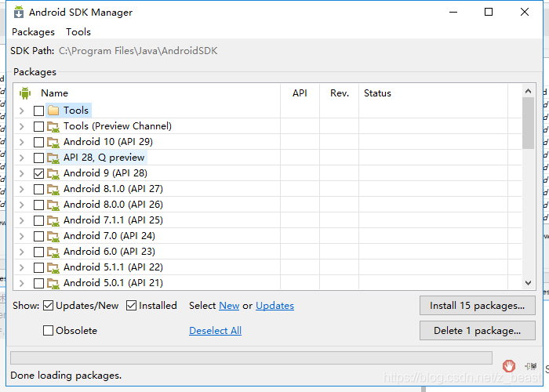Expand the Android 7.0 (API 24) node
549x392 pixels.
point(22,237)
